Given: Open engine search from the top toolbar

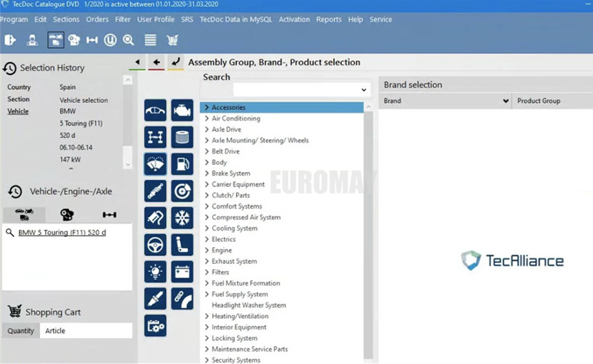Looking at the screenshot, I should tap(74, 40).
